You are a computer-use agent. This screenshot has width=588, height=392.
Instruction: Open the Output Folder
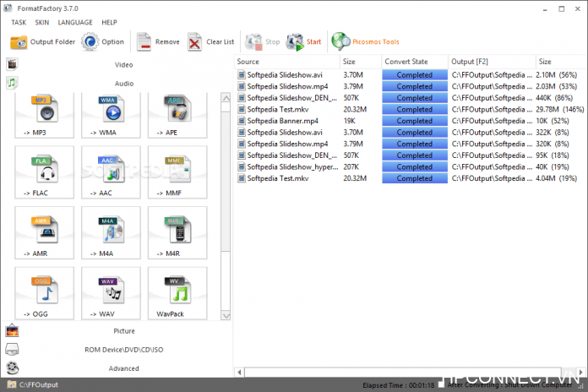pyautogui.click(x=42, y=42)
